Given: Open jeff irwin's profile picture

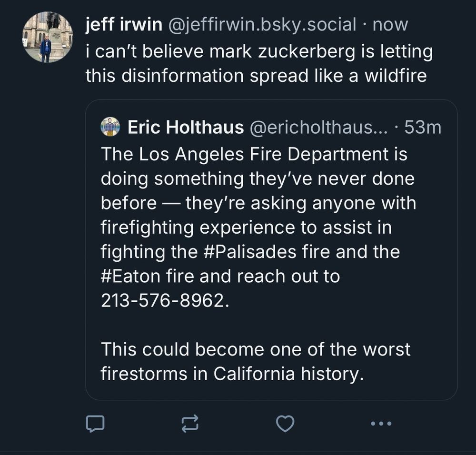Looking at the screenshot, I should click(x=48, y=38).
